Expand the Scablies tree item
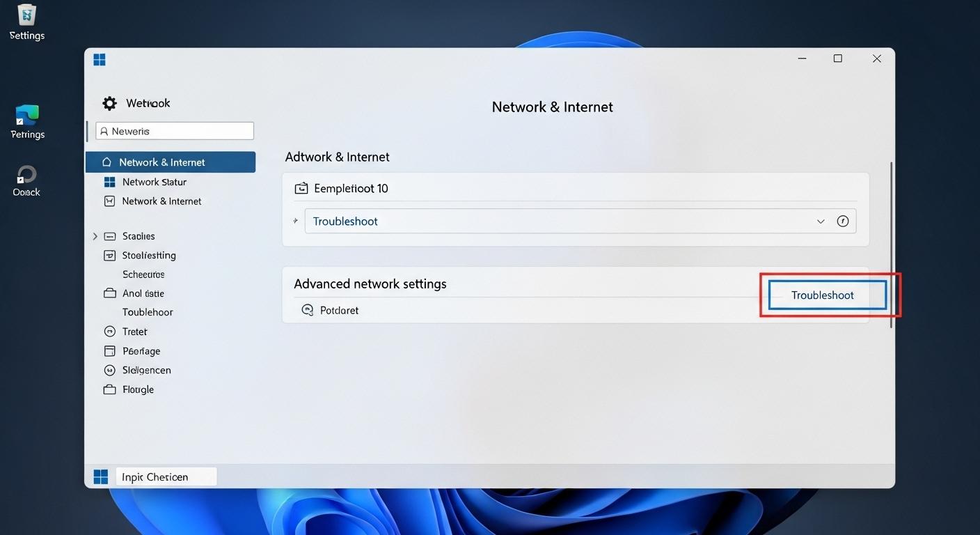Image resolution: width=980 pixels, height=535 pixels. pyautogui.click(x=95, y=235)
